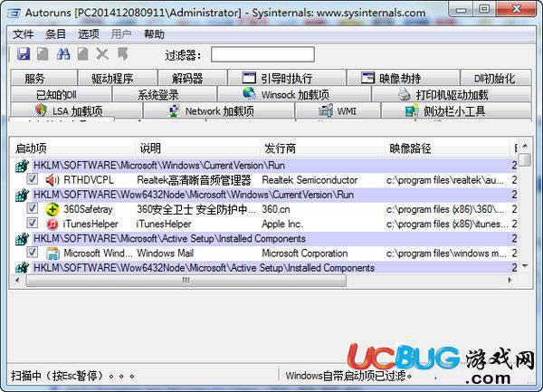Toggle the Microsoft Windows Mail checkbox

pyautogui.click(x=33, y=253)
